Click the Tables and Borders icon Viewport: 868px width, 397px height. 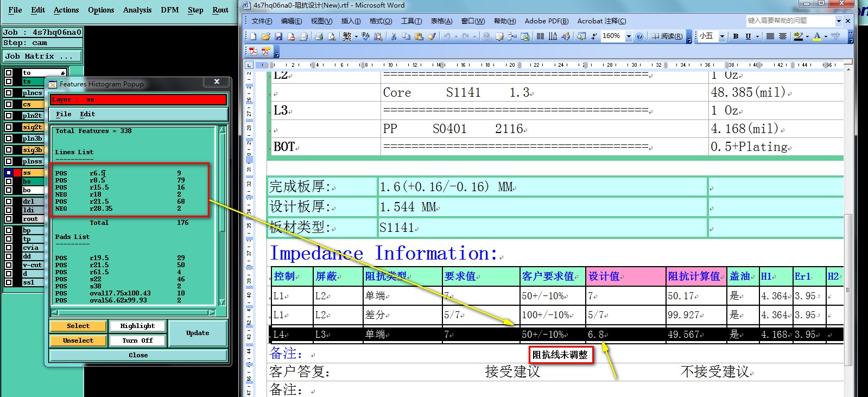tap(499, 36)
